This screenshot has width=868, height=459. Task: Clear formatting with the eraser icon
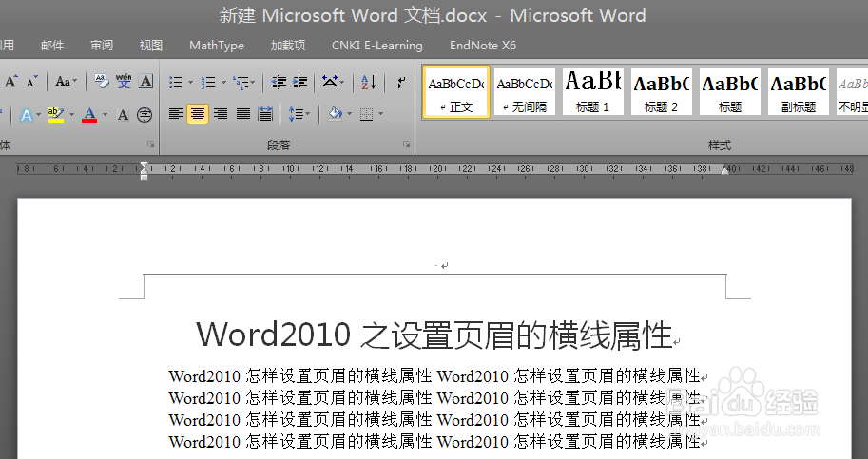click(102, 82)
